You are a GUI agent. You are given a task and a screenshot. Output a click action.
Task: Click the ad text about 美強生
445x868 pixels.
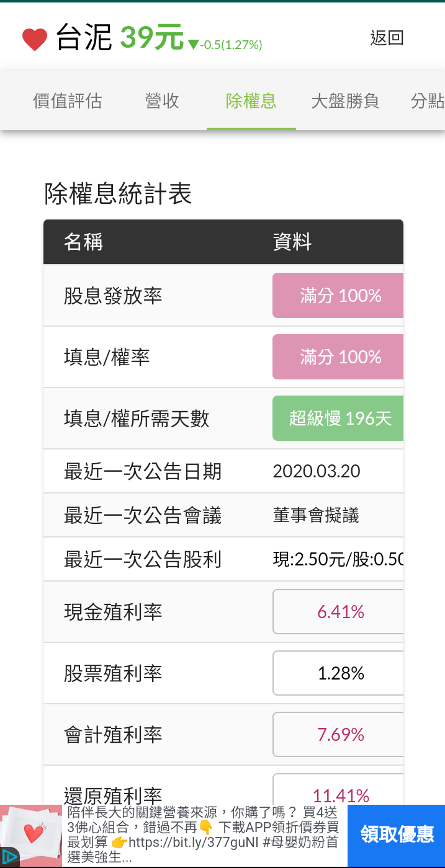[x=204, y=835]
